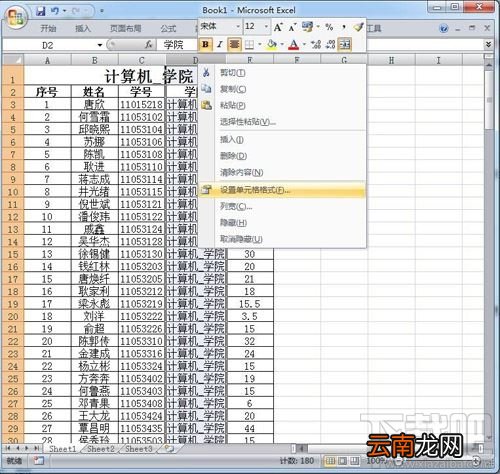Decrease font size in mini toolbar
Image resolution: width=500 pixels, height=474 pixels.
[x=292, y=27]
